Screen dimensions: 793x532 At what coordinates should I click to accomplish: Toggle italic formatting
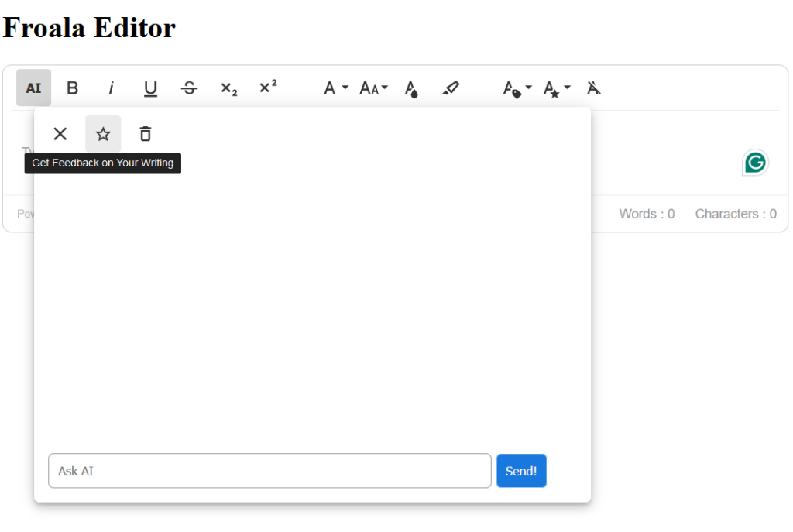[111, 88]
